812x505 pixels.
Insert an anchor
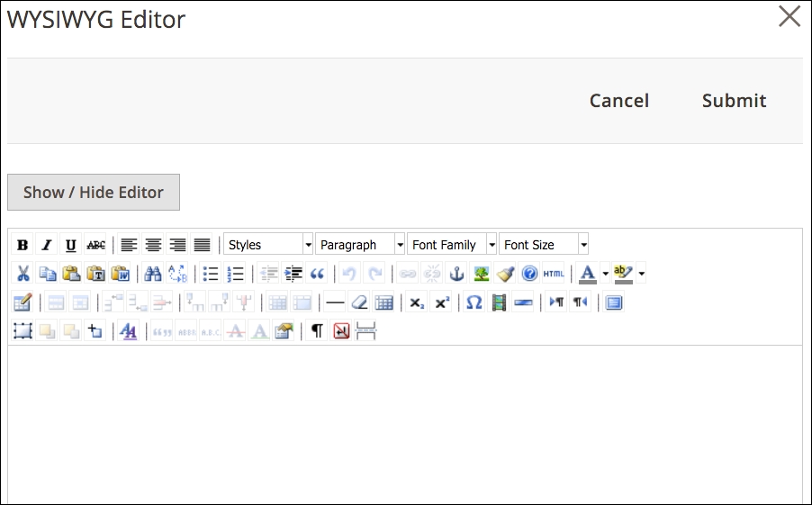pos(456,274)
